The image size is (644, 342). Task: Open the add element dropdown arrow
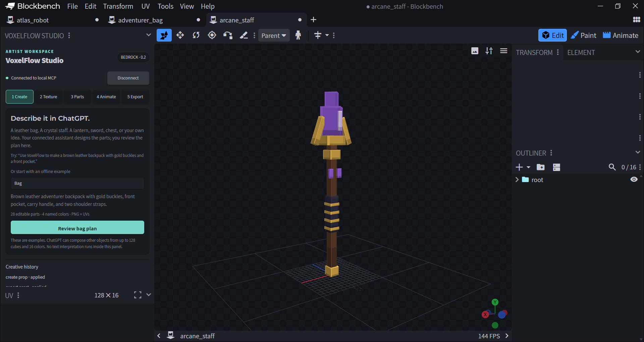[x=528, y=167]
